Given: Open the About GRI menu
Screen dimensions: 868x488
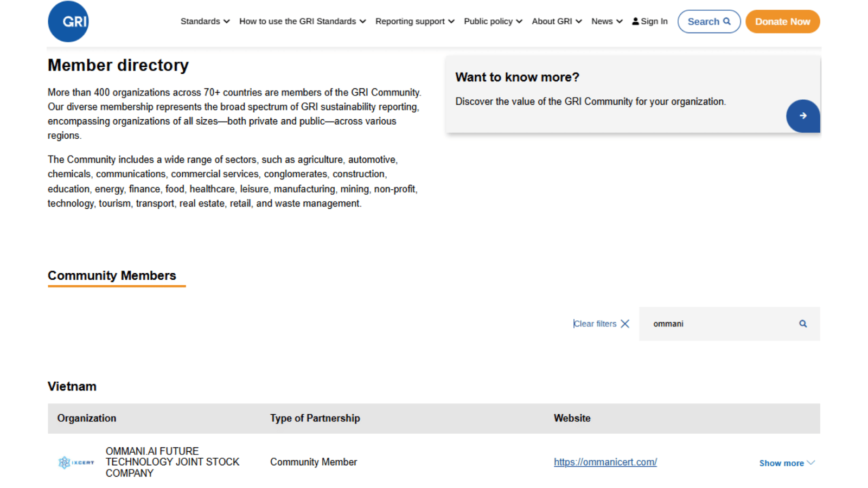Looking at the screenshot, I should coord(557,22).
